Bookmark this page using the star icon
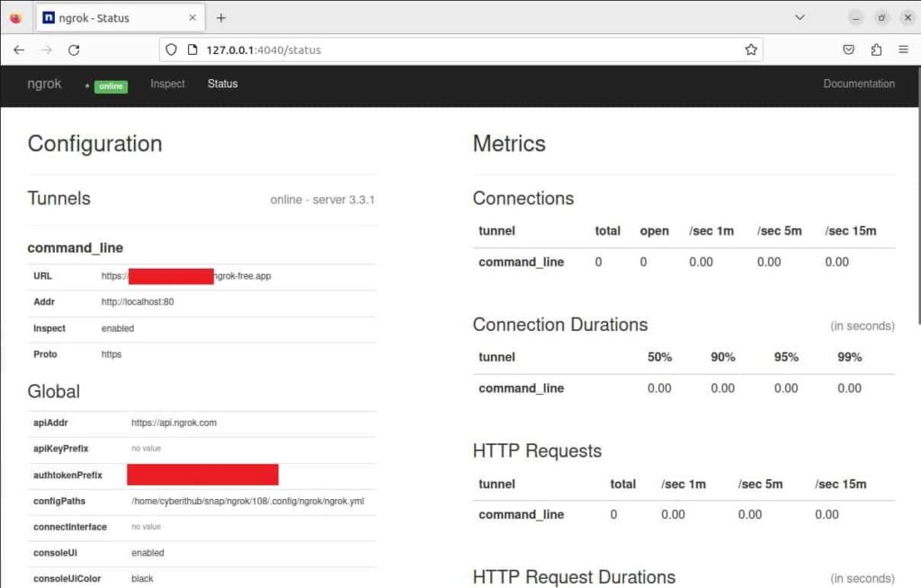The image size is (921, 588). pos(752,49)
